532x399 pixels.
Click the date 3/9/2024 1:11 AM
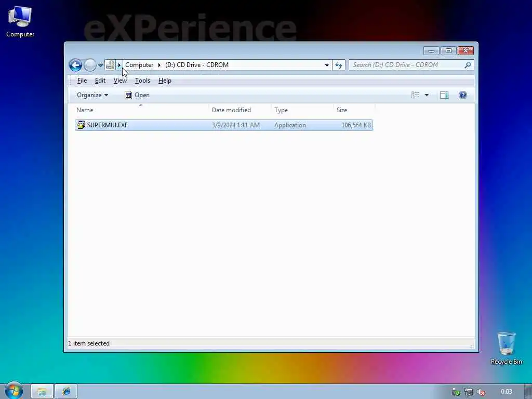(x=236, y=125)
